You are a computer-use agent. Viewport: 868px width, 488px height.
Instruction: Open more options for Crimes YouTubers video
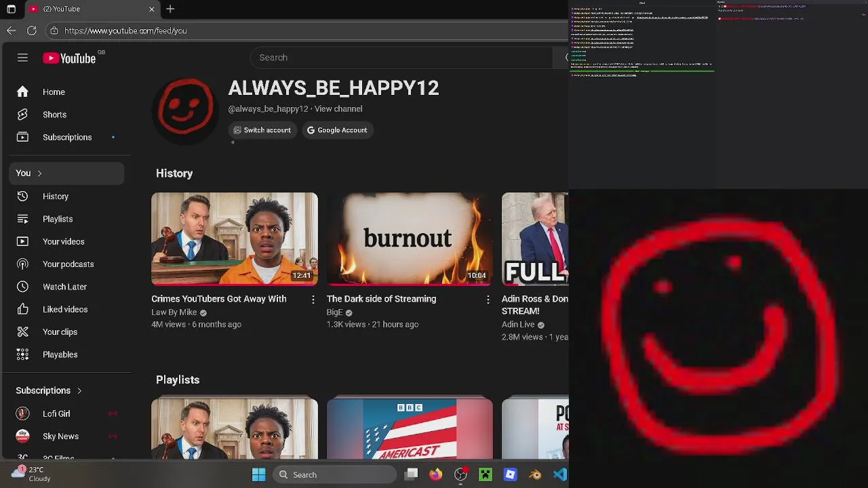313,299
